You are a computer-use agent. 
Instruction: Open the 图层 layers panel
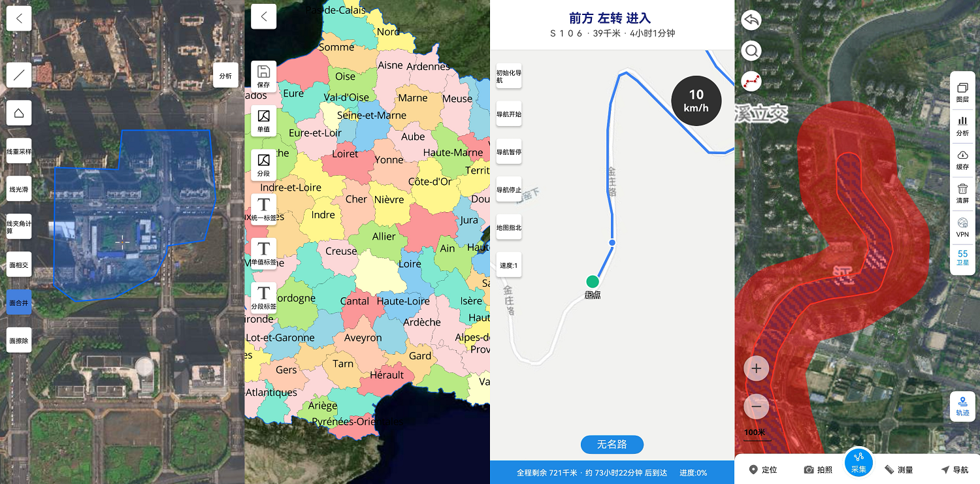[962, 92]
